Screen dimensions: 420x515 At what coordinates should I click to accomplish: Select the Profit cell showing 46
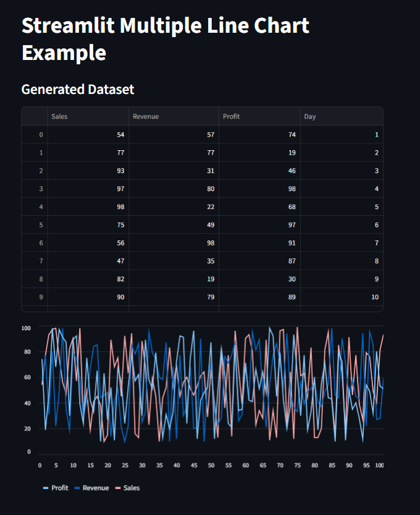click(259, 171)
